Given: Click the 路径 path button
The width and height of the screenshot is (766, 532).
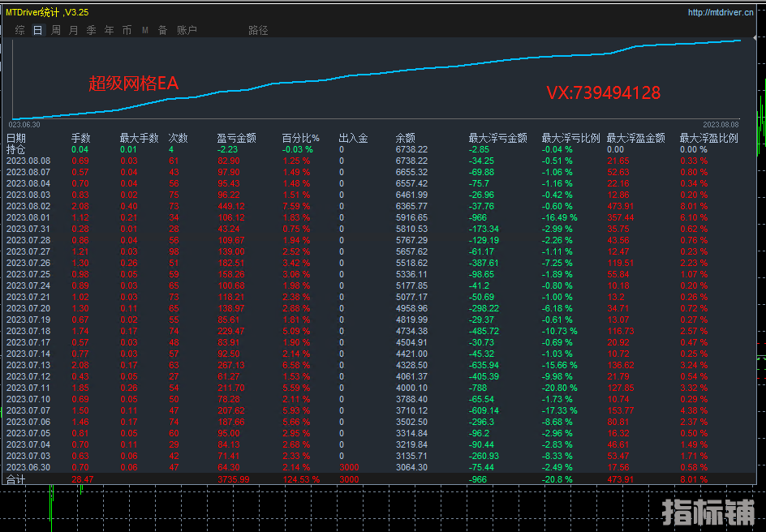Looking at the screenshot, I should (258, 30).
